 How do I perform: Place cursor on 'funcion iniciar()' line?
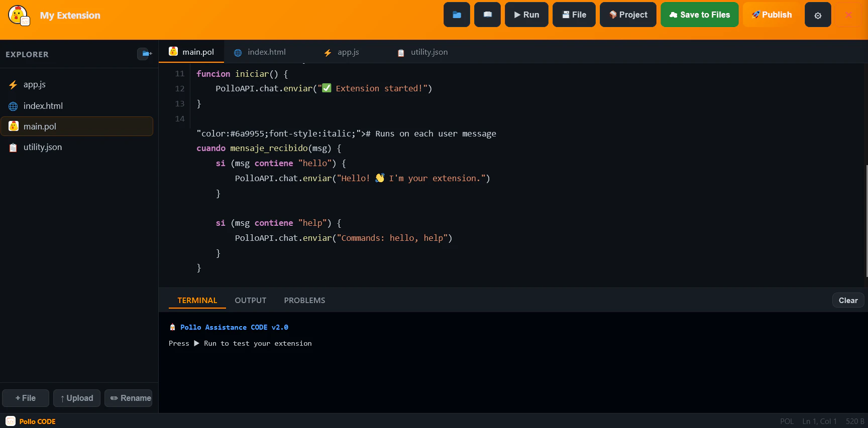[x=242, y=74]
